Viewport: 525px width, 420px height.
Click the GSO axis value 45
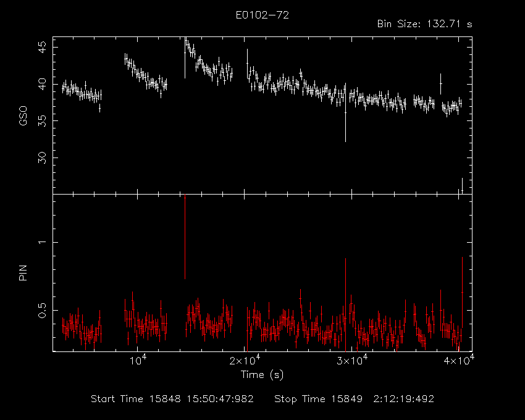(x=43, y=47)
